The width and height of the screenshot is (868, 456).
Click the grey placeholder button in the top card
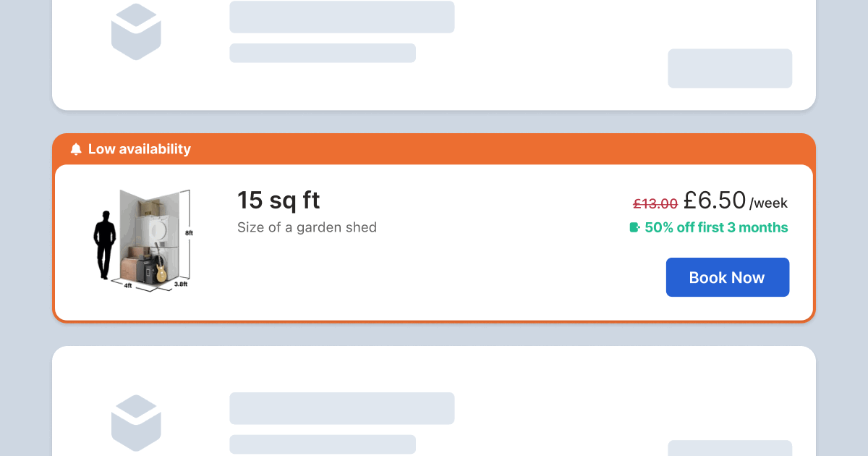click(730, 69)
